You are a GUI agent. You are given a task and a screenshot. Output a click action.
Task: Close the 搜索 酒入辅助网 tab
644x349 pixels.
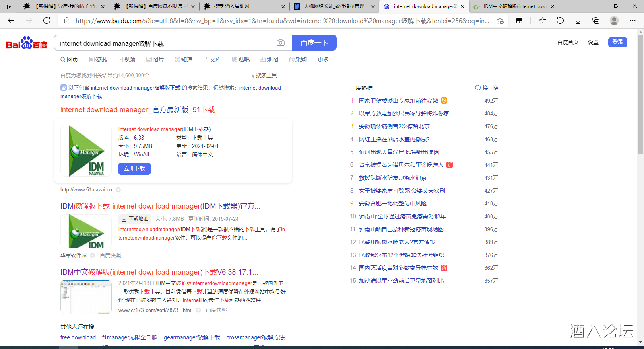[283, 6]
